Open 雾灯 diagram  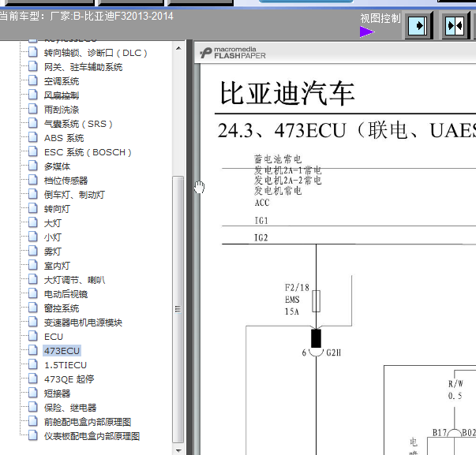click(53, 252)
